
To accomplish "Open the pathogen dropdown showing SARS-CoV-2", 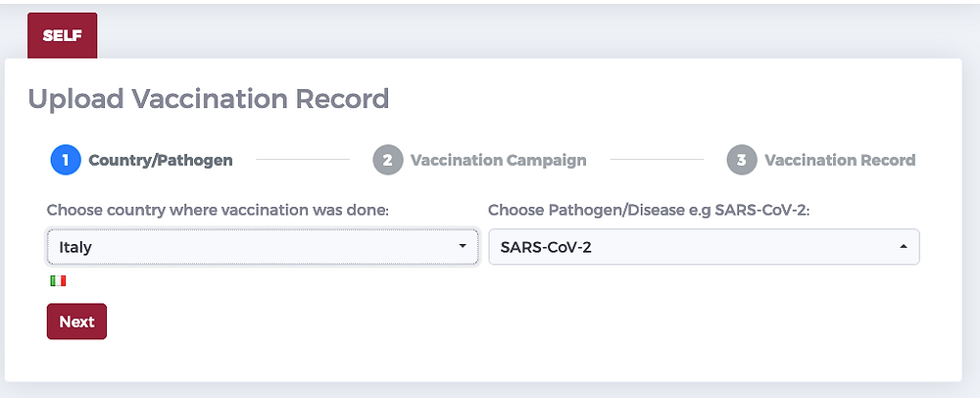I will point(704,247).
